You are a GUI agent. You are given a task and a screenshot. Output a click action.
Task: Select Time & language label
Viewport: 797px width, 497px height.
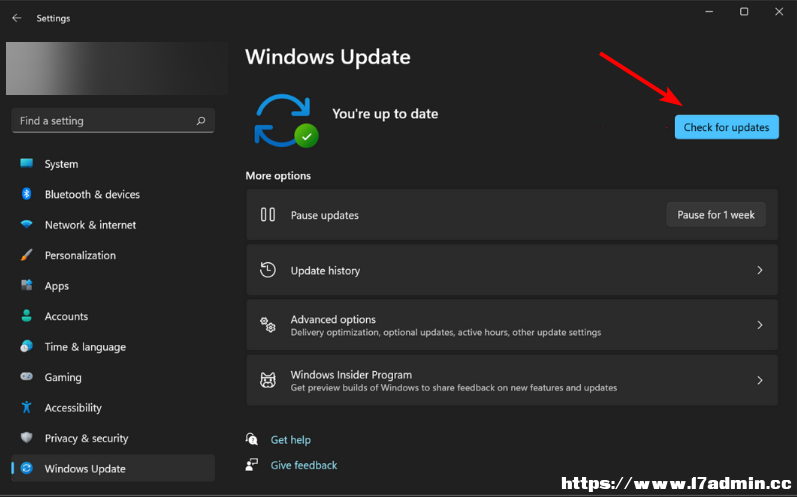[85, 347]
